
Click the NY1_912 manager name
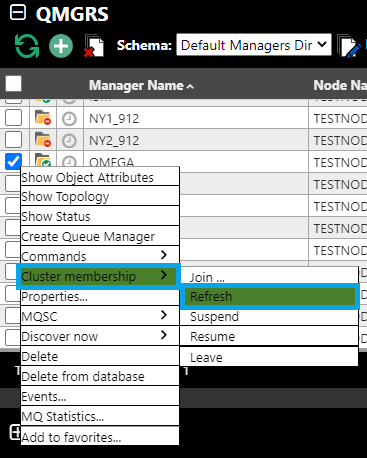pos(114,119)
